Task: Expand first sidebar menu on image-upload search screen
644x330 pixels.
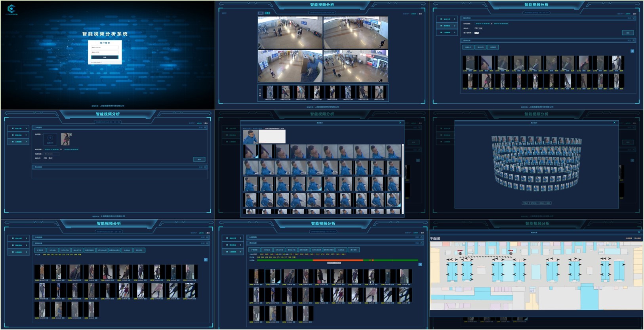Action: [18, 128]
